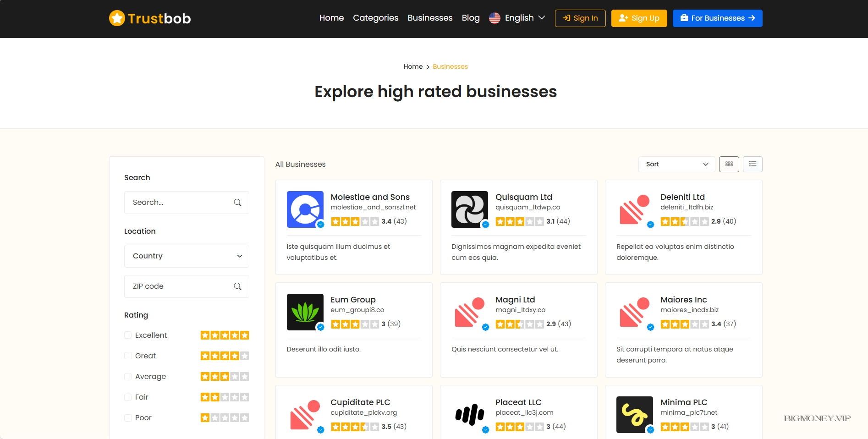868x439 pixels.
Task: Click the Eum Group leaf logo
Action: (305, 312)
